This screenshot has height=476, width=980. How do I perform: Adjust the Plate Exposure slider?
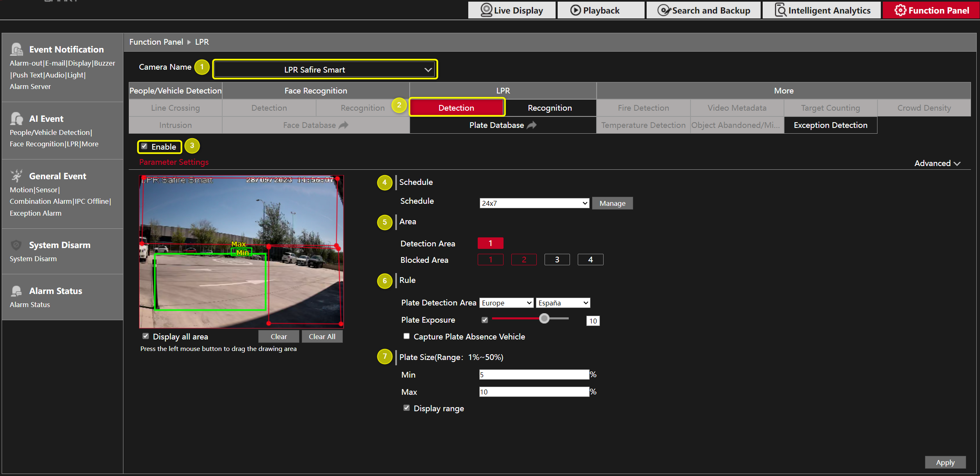coord(544,318)
